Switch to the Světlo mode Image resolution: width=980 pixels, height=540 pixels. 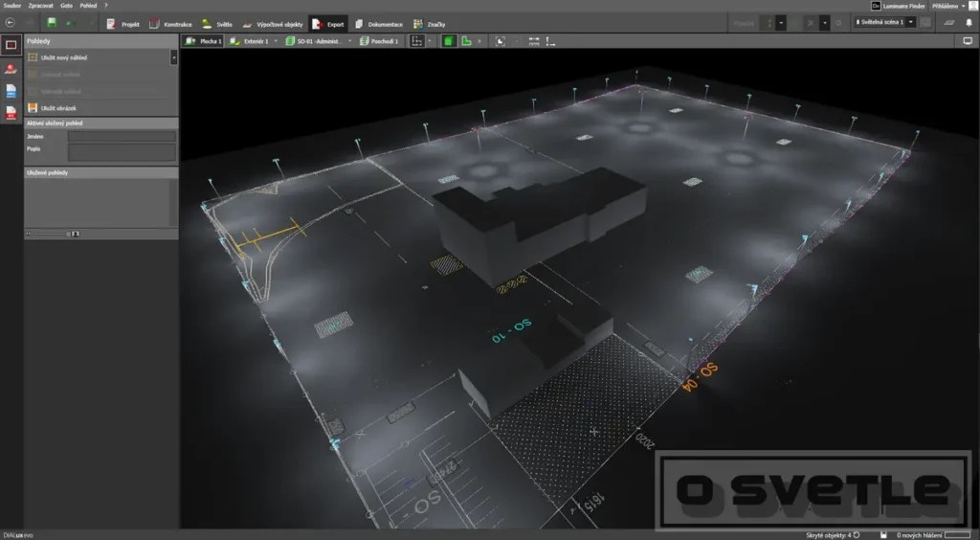coord(217,24)
